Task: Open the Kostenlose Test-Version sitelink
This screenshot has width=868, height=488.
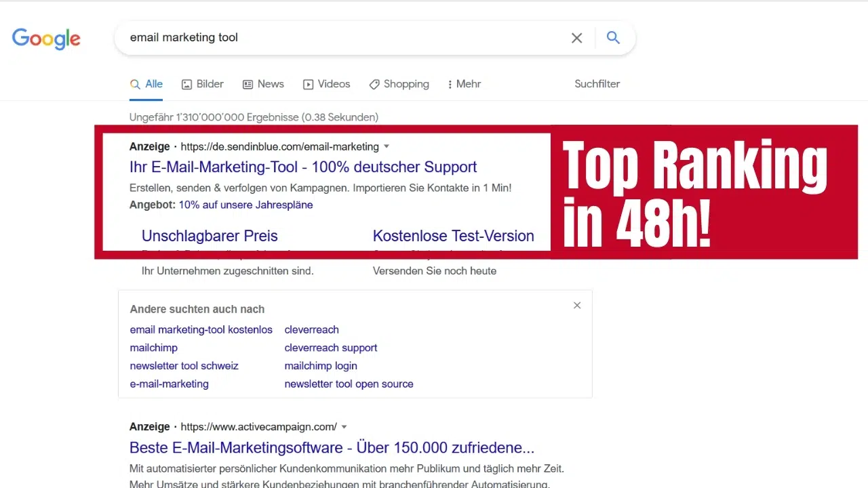Action: point(454,236)
